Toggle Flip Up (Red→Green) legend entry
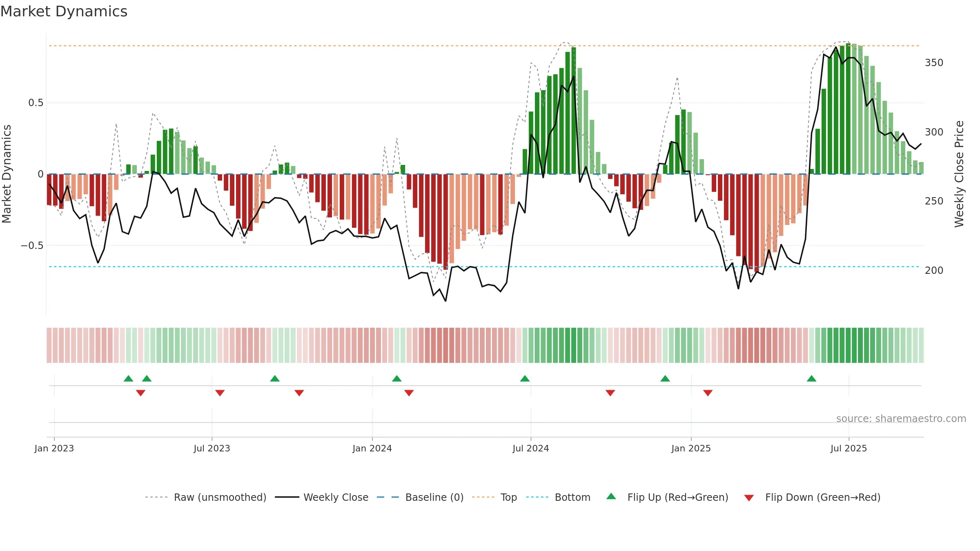The height and width of the screenshot is (551, 980). click(667, 497)
